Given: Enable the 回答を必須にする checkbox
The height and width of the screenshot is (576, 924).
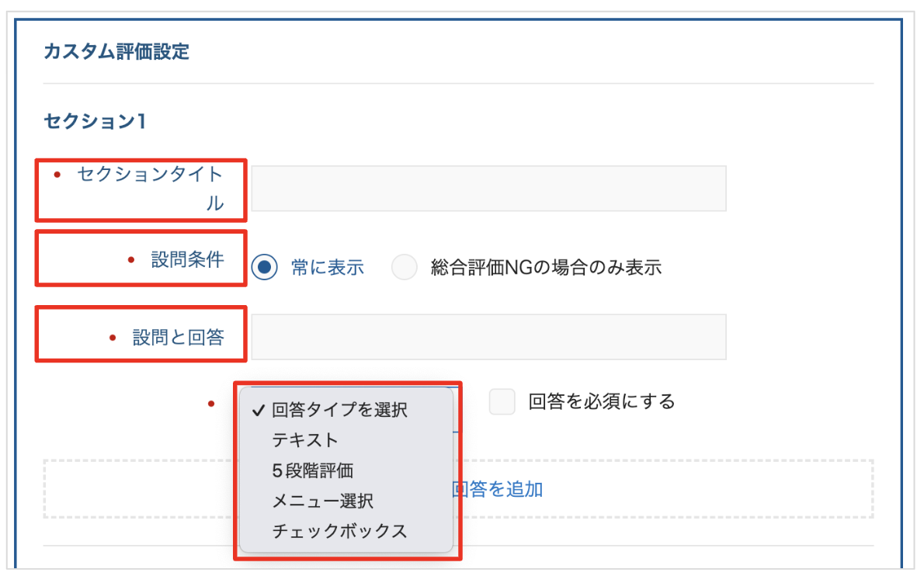Looking at the screenshot, I should tap(502, 401).
